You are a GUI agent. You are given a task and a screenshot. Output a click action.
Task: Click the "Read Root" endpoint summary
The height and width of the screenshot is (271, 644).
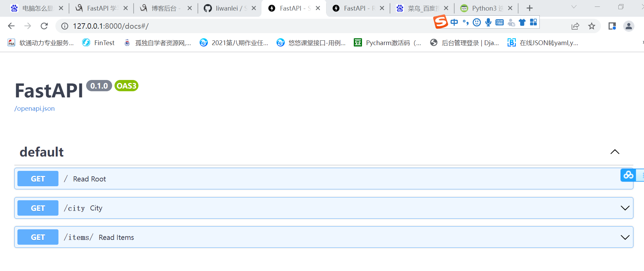tap(90, 179)
